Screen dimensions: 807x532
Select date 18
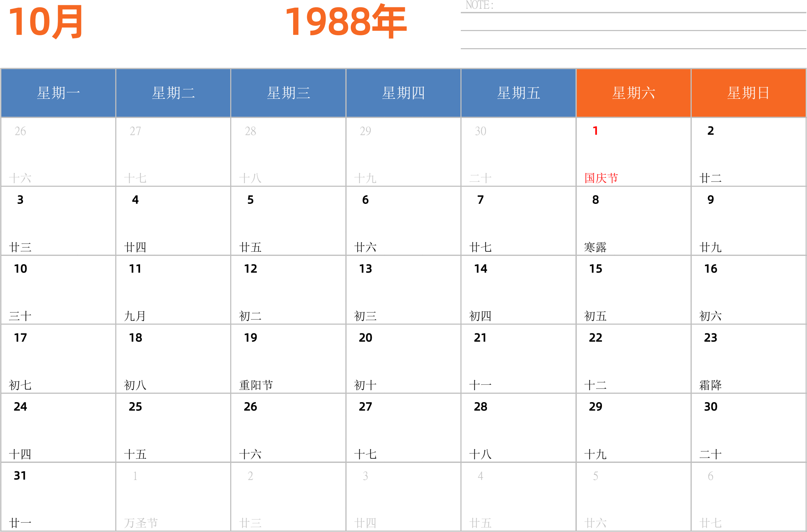coord(135,338)
